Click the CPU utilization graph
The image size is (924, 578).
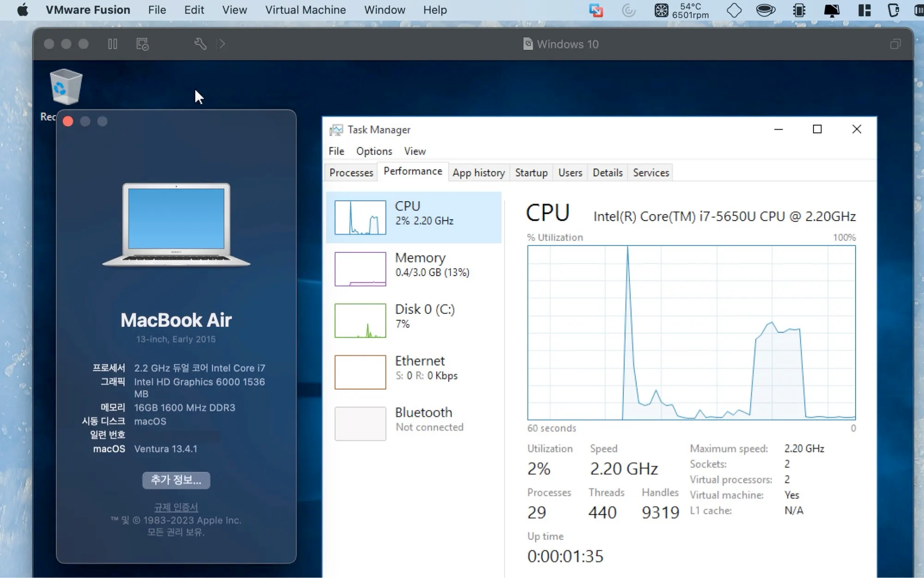tap(691, 332)
